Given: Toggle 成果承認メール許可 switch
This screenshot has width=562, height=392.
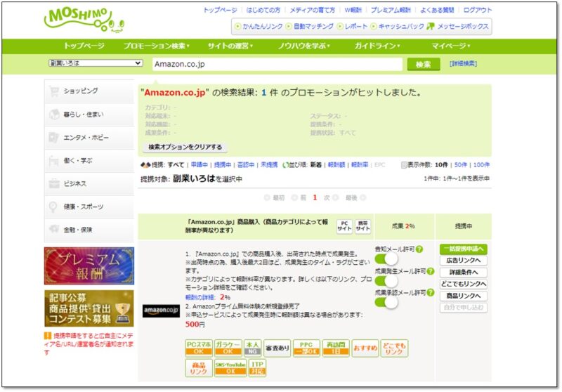Looking at the screenshot, I should coord(386,302).
